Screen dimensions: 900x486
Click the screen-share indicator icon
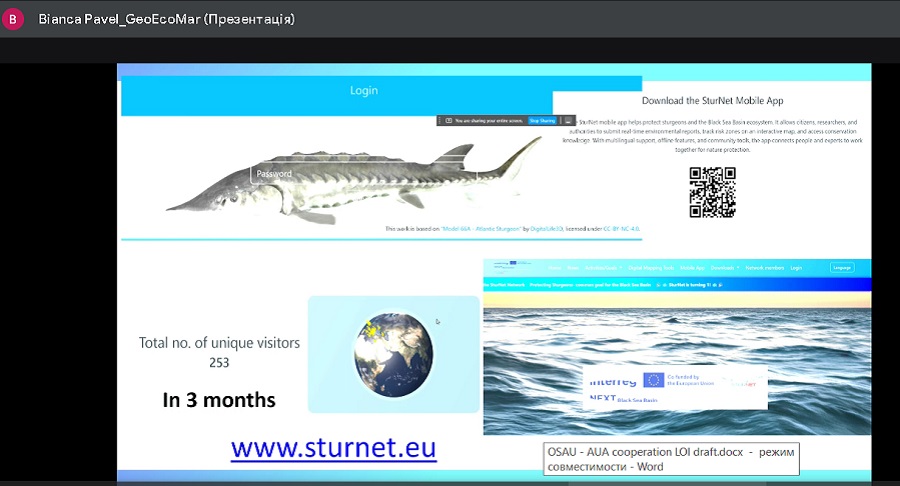(446, 121)
